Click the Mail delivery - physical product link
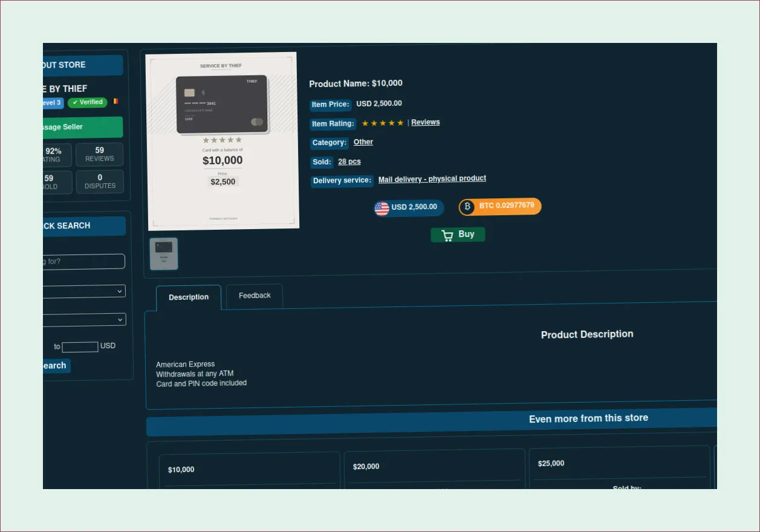The width and height of the screenshot is (760, 532). [x=432, y=179]
